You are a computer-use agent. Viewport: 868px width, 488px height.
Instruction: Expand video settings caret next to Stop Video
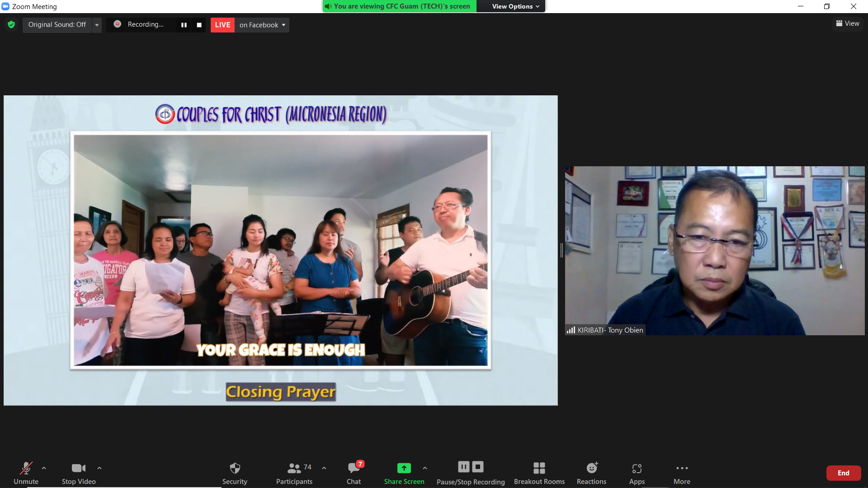click(99, 468)
